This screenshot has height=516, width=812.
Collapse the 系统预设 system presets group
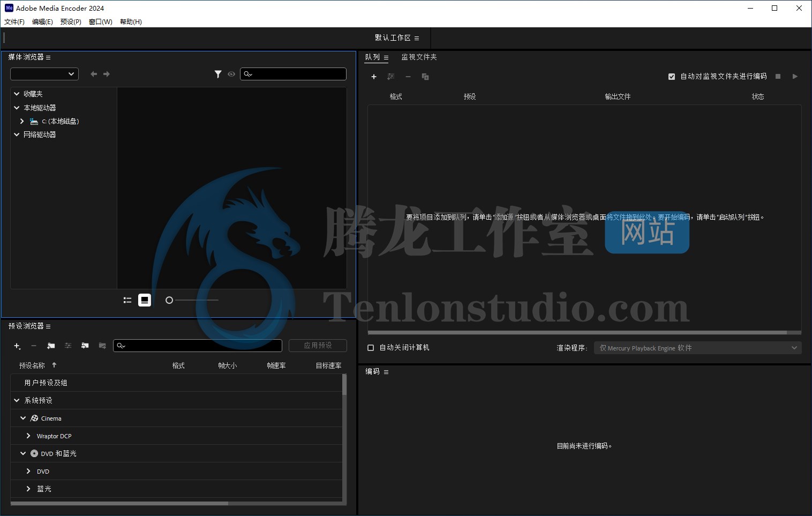17,400
